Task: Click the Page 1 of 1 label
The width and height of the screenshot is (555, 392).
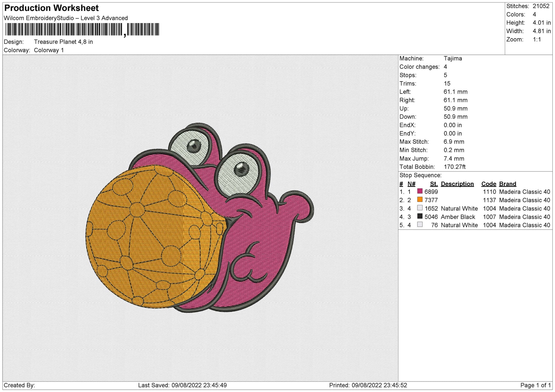Action: pos(536,385)
